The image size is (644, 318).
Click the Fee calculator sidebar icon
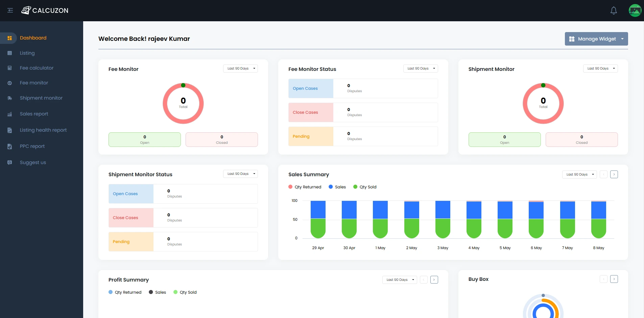[x=10, y=68]
